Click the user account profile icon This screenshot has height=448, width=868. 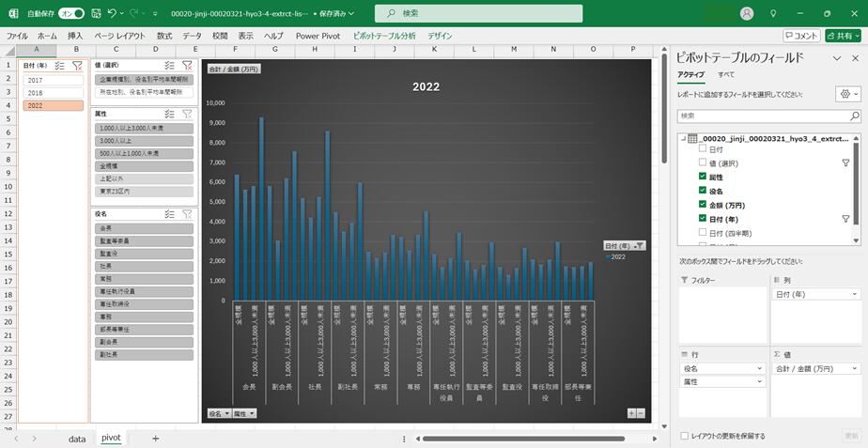click(x=747, y=14)
